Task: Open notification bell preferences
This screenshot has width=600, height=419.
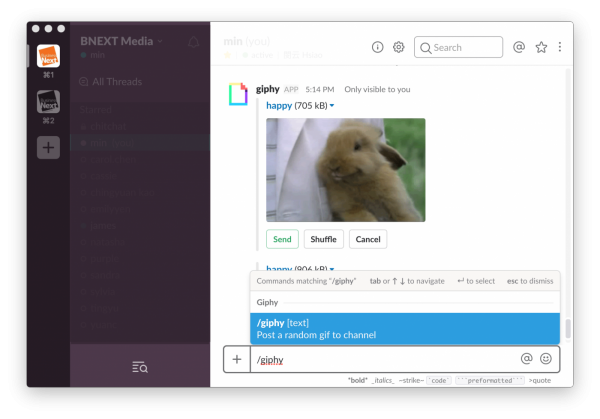Action: (x=194, y=42)
